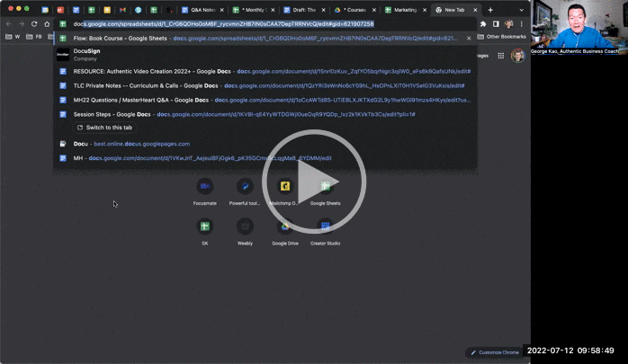Screen dimensions: 628x364
Task: Select 'TLC Private Notes' suggestion
Action: [265, 85]
